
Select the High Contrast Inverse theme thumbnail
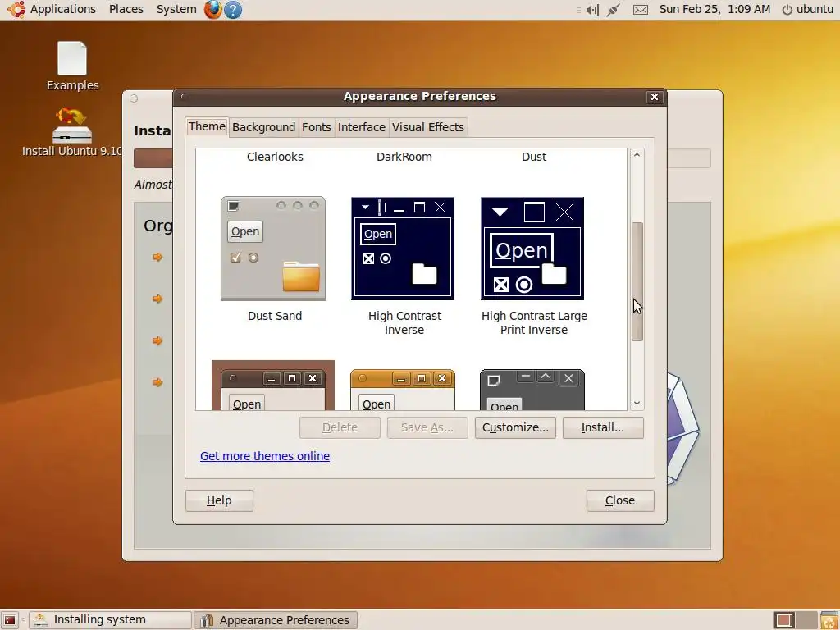403,249
